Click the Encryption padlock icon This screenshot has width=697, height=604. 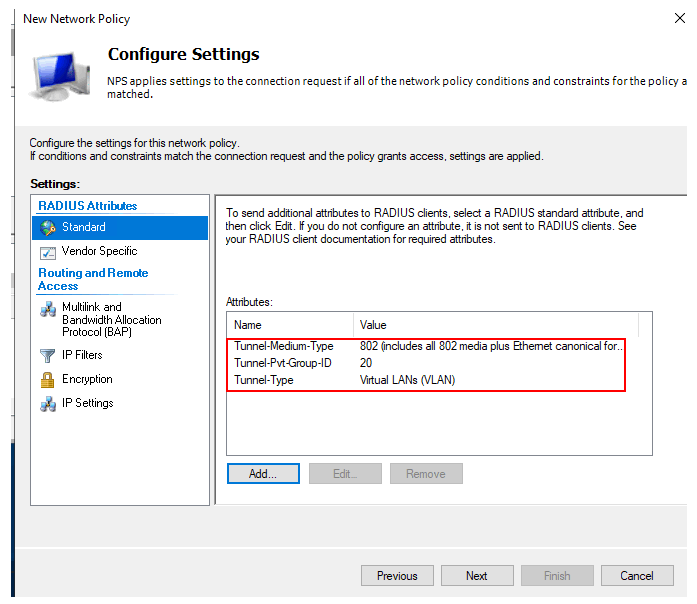pos(47,380)
